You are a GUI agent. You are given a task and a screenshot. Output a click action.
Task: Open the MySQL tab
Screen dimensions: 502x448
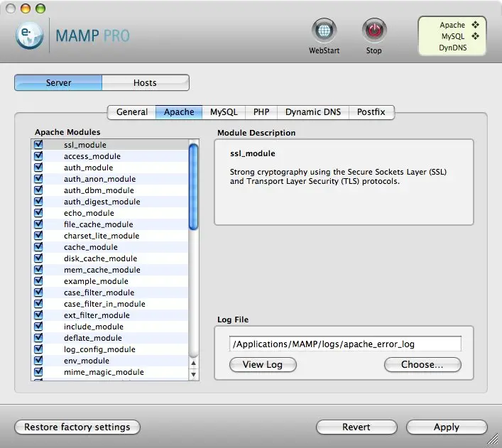point(224,112)
